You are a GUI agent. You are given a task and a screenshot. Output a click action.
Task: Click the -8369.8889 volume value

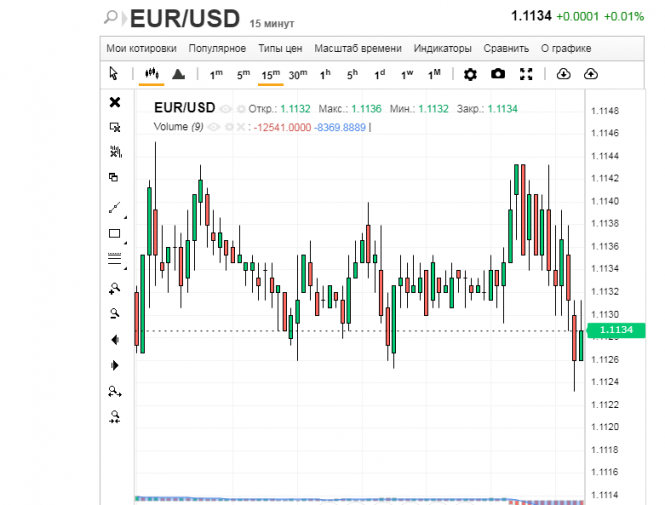pos(340,127)
